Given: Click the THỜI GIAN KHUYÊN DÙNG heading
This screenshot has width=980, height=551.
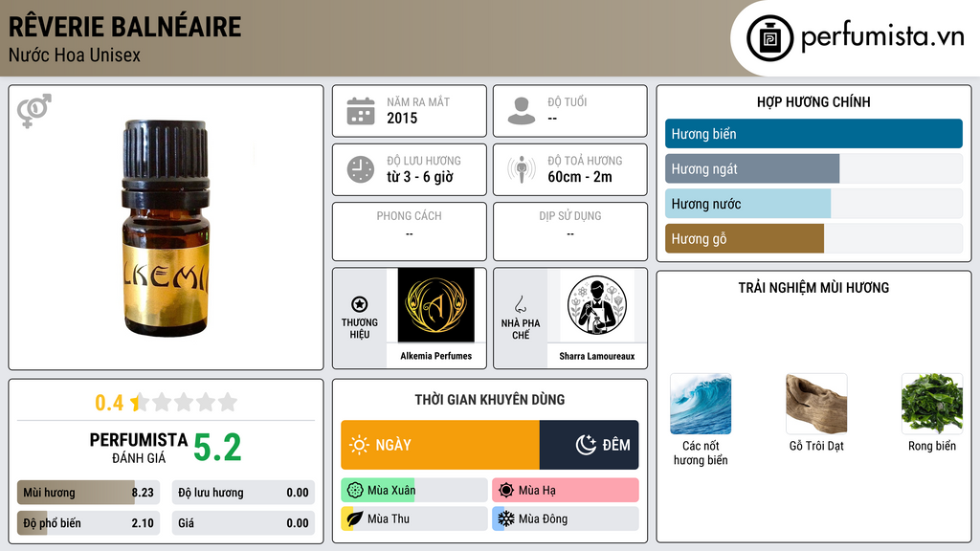Looking at the screenshot, I should (x=490, y=400).
